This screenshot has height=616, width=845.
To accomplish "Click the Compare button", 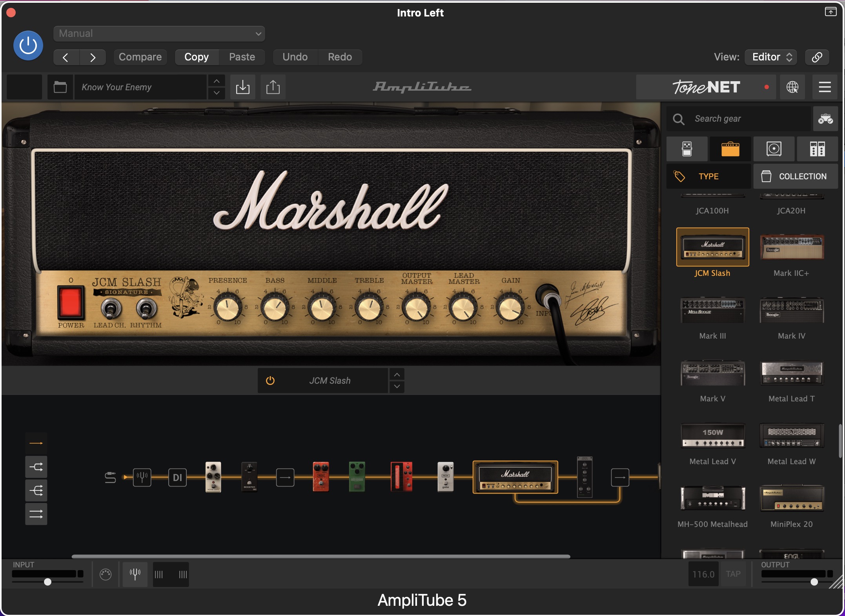I will [140, 57].
